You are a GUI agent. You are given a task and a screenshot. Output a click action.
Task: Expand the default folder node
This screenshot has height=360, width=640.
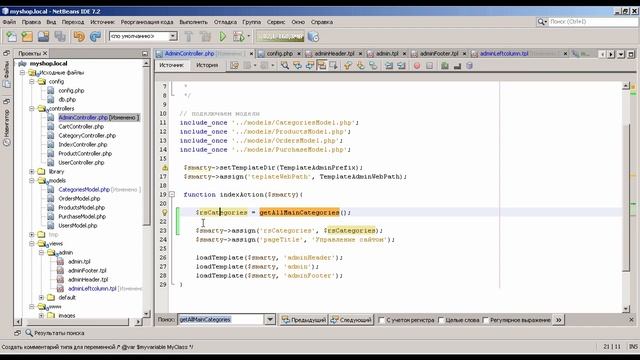pyautogui.click(x=41, y=297)
